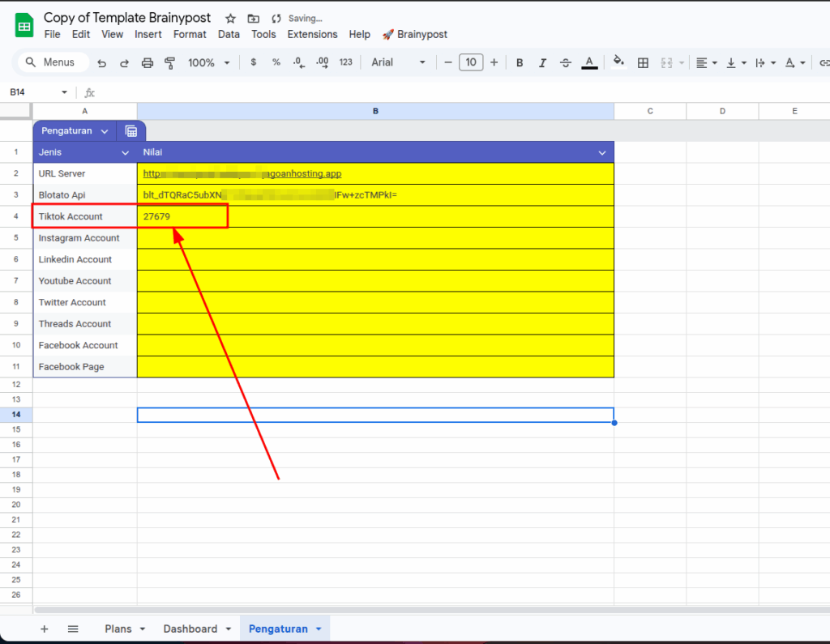This screenshot has height=644, width=830.
Task: Open the fill color picker
Action: coord(618,62)
